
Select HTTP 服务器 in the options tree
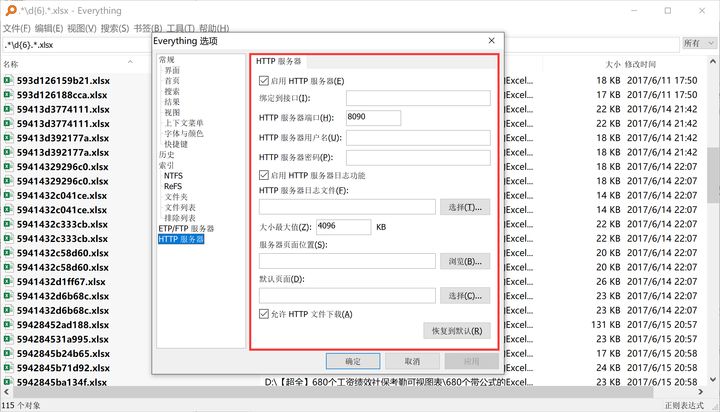click(181, 239)
